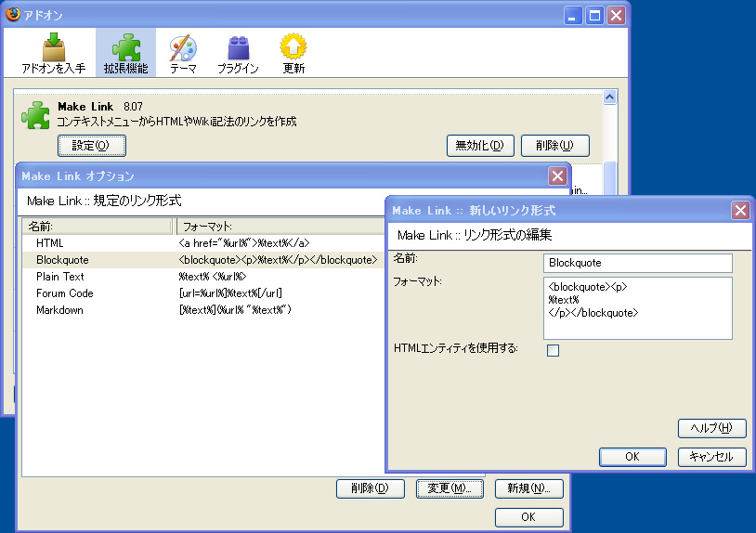This screenshot has width=756, height=533.
Task: Click the Make Link extension puzzle icon
Action: click(x=35, y=115)
